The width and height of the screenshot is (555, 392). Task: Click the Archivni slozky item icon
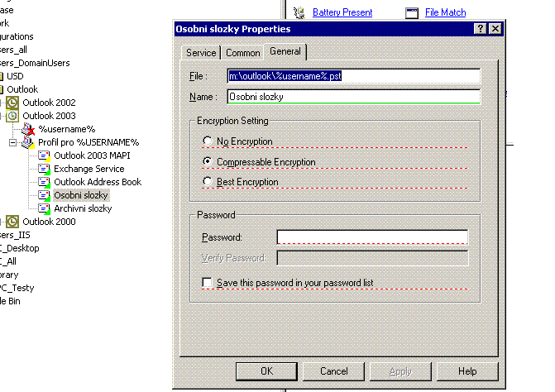pos(44,208)
